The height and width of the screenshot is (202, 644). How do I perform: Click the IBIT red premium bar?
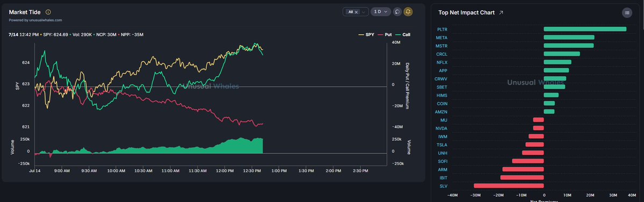click(x=522, y=177)
